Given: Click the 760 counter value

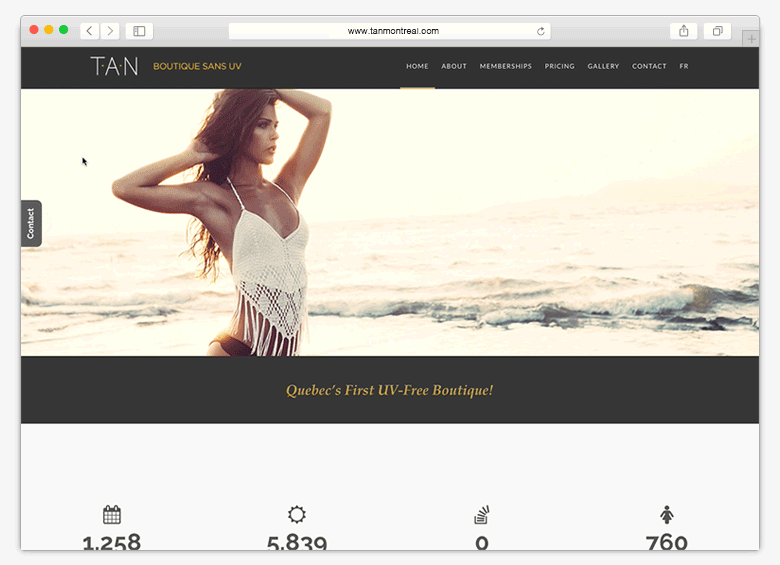Looking at the screenshot, I should pos(667,542).
